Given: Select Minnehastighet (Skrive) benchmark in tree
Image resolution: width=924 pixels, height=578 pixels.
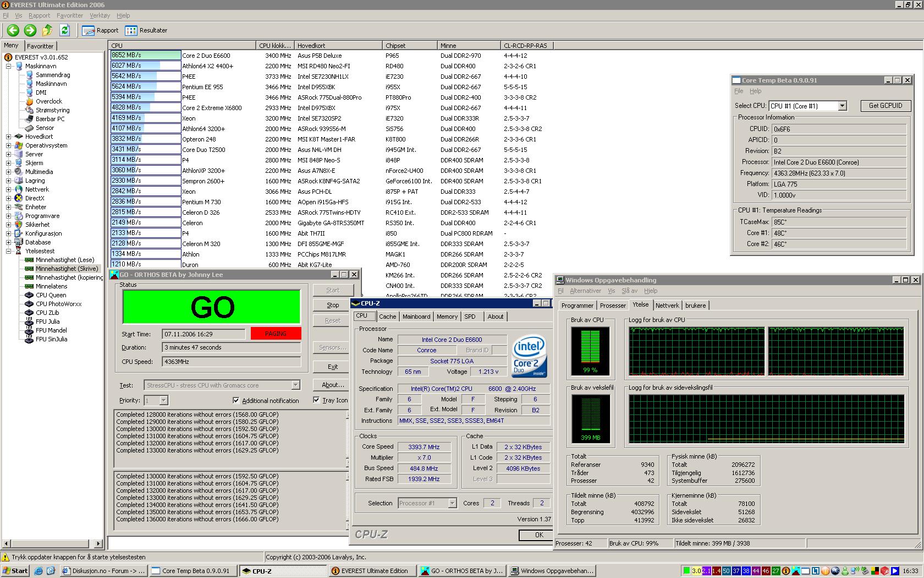Looking at the screenshot, I should click(67, 269).
